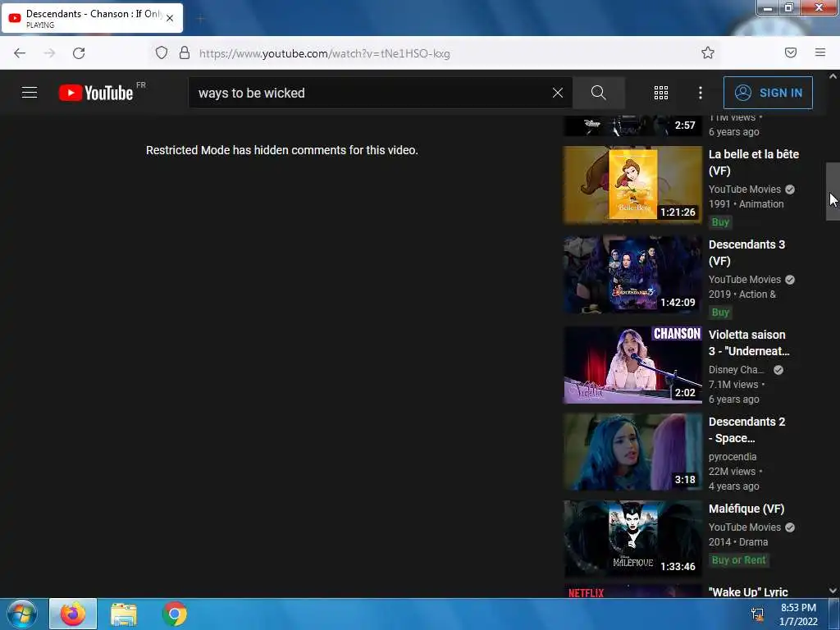
Task: Clear the search box with the X icon
Action: [558, 93]
